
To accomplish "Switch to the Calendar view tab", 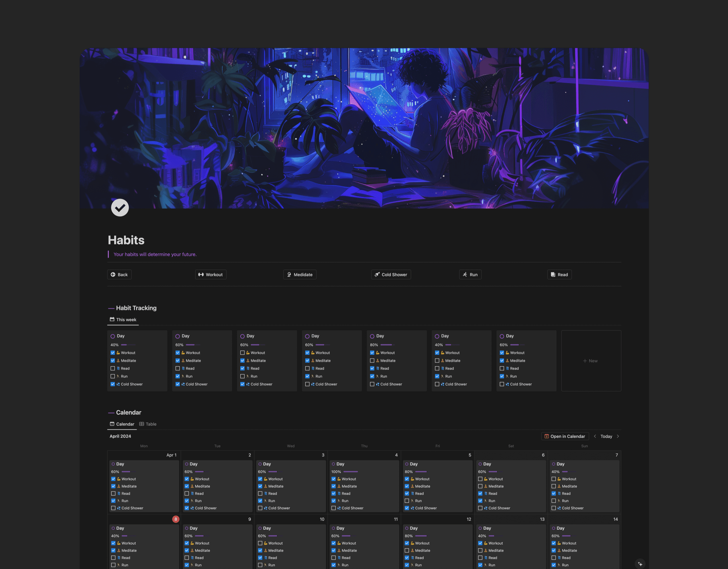I will [122, 424].
